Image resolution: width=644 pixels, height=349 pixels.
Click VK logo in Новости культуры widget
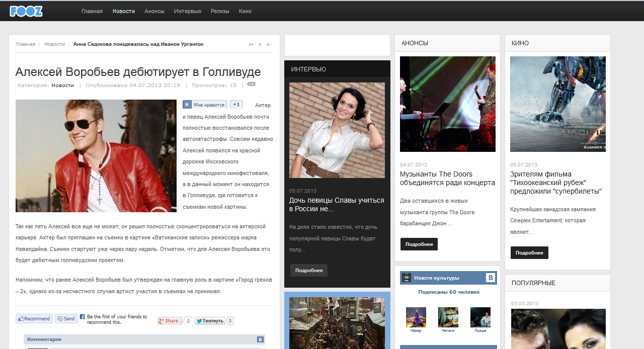click(x=490, y=278)
